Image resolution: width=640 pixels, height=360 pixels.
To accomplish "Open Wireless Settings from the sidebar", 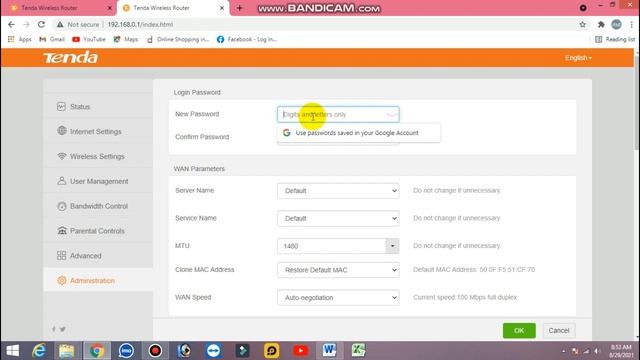I will point(98,156).
